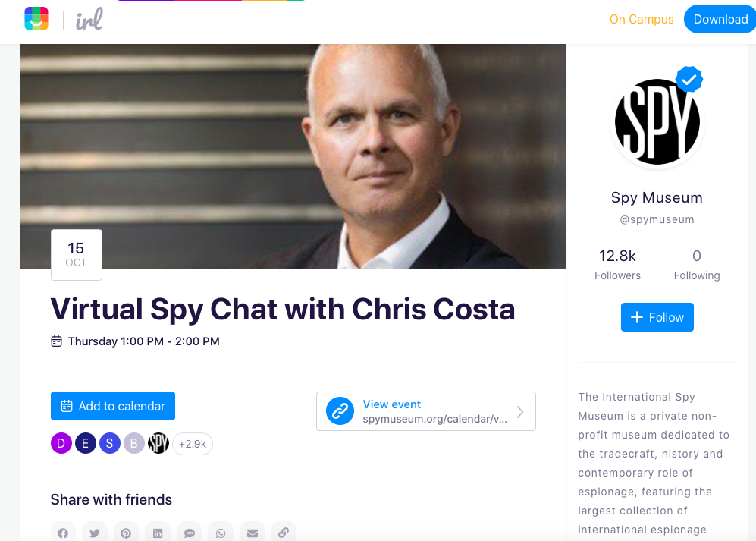Share the event on LinkedIn
Image resolution: width=756 pixels, height=541 pixels.
158,533
